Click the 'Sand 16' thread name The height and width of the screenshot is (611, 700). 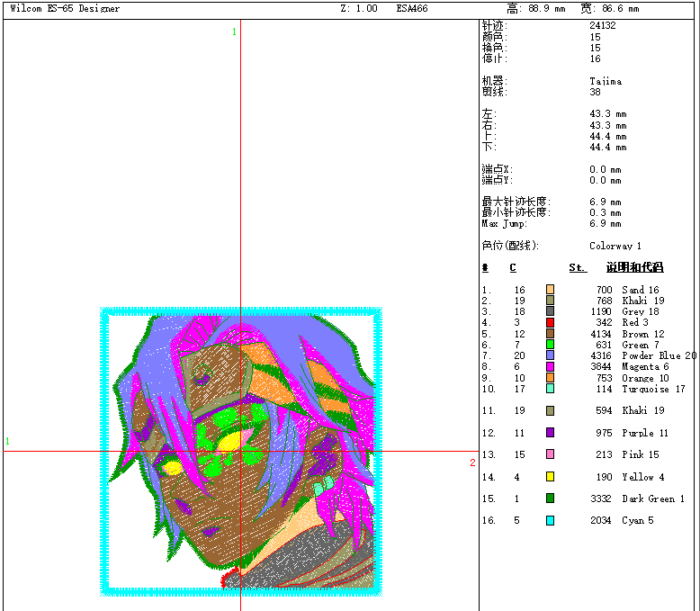point(641,290)
